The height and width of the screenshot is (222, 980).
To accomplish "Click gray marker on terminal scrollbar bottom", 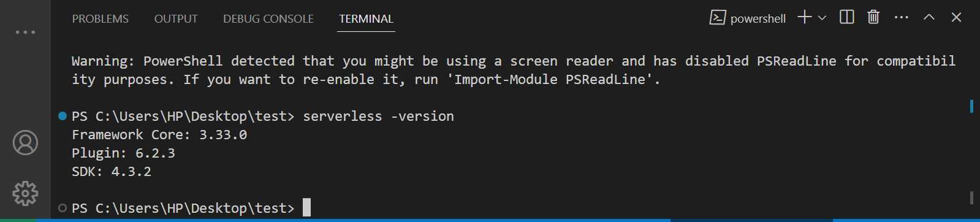I will 972,197.
